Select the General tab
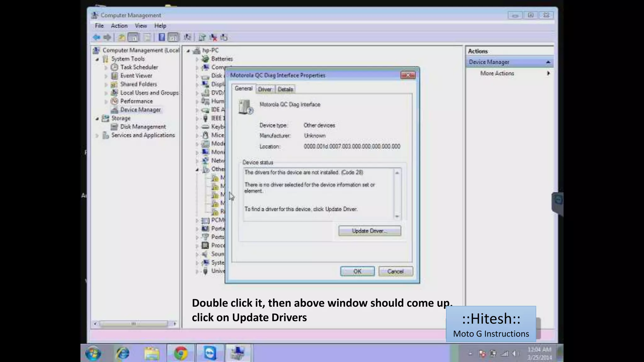644x362 pixels. tap(243, 89)
